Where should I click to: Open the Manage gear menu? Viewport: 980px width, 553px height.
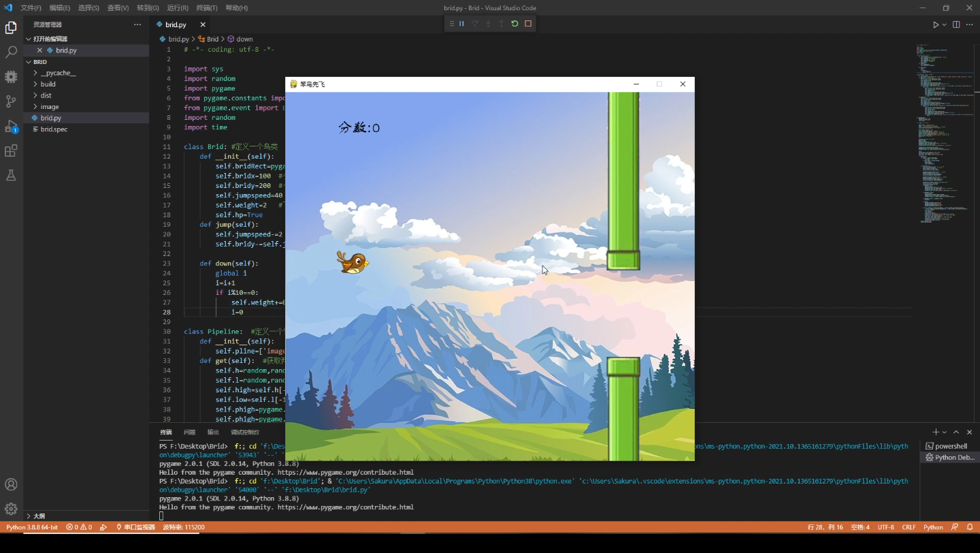(11, 509)
